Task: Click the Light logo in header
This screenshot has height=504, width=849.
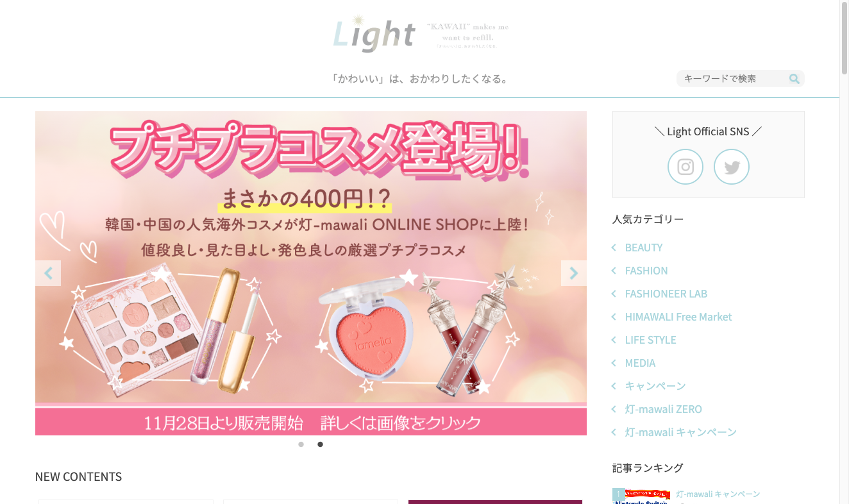Action: pos(374,33)
